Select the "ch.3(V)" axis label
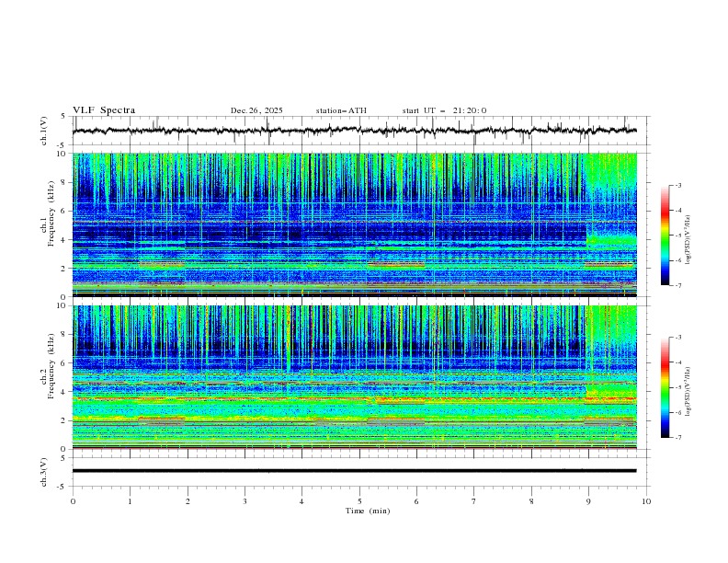The width and height of the screenshot is (728, 563). coord(44,472)
